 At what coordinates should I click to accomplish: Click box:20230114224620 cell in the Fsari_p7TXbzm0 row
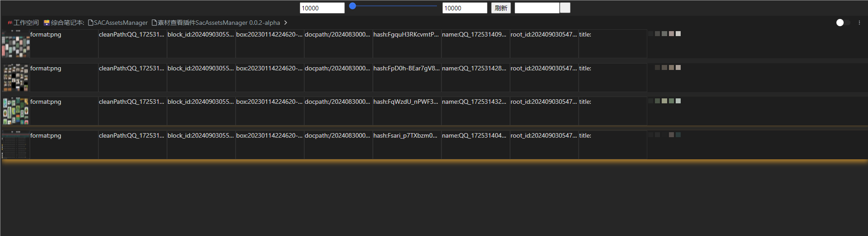[270, 145]
